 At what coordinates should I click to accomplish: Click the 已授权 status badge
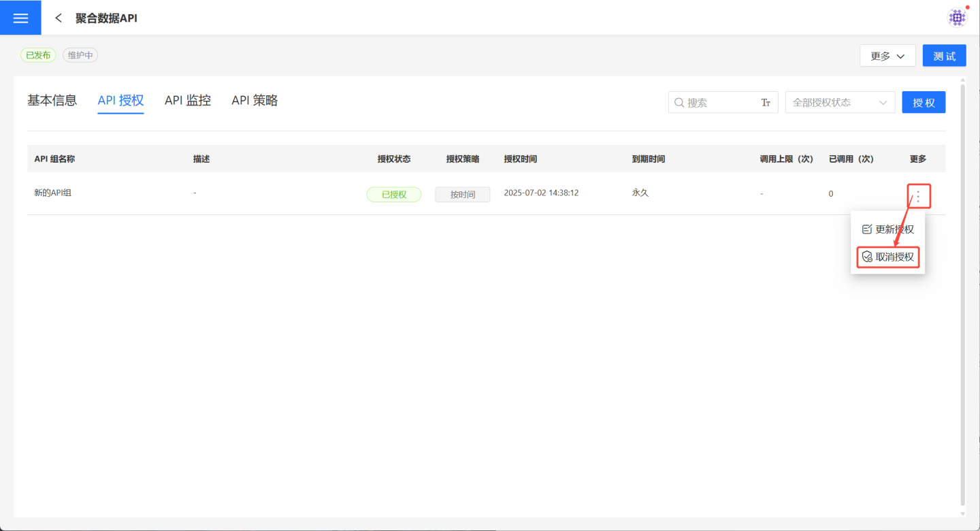tap(394, 195)
